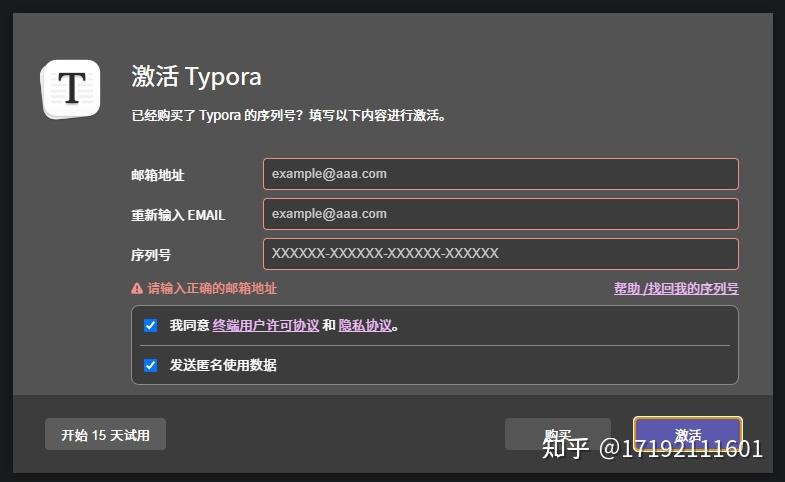Click the 重新输入 EMAIL label

[x=178, y=215]
